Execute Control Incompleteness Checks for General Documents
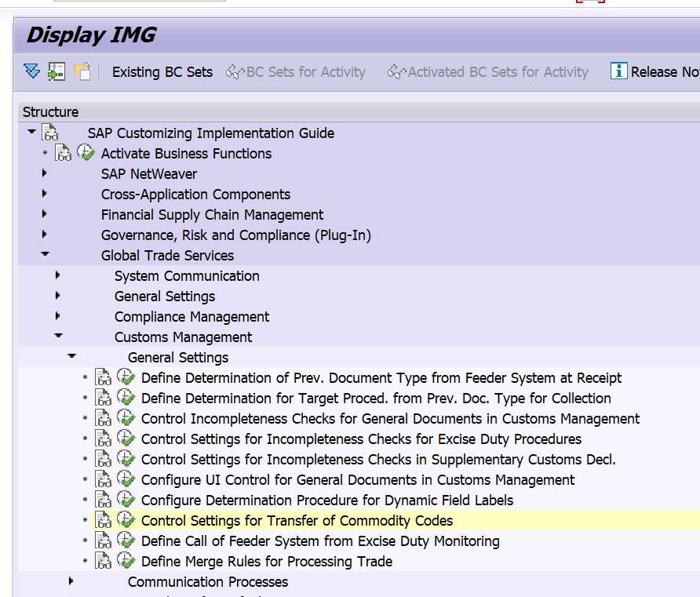700x597 pixels. coord(126,418)
